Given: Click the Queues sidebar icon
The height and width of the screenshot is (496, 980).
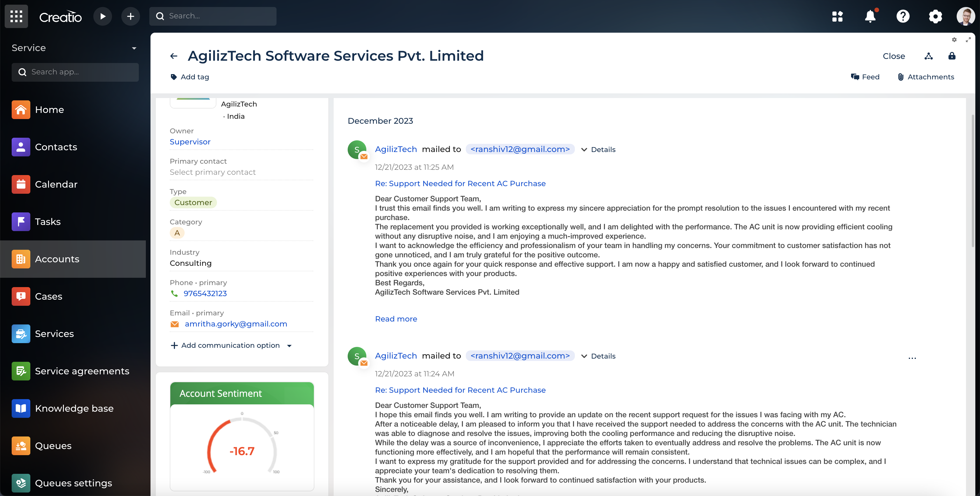Looking at the screenshot, I should click(21, 445).
